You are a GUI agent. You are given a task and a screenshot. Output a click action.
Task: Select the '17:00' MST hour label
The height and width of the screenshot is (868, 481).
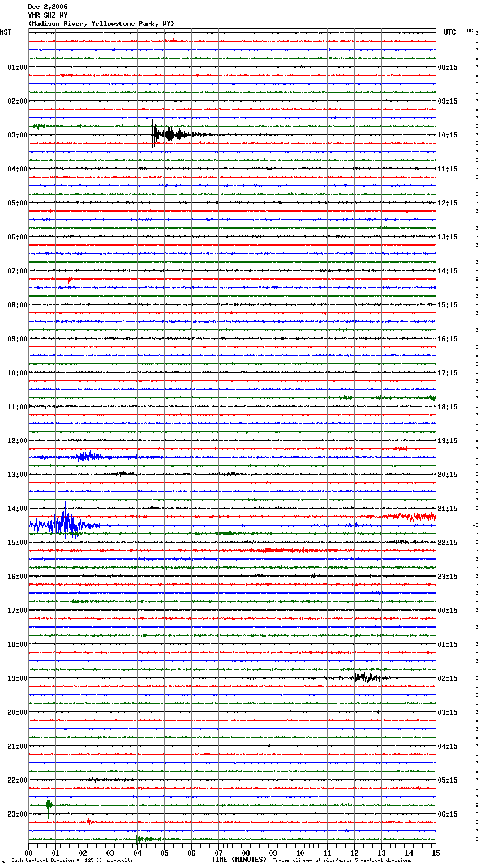(x=18, y=611)
